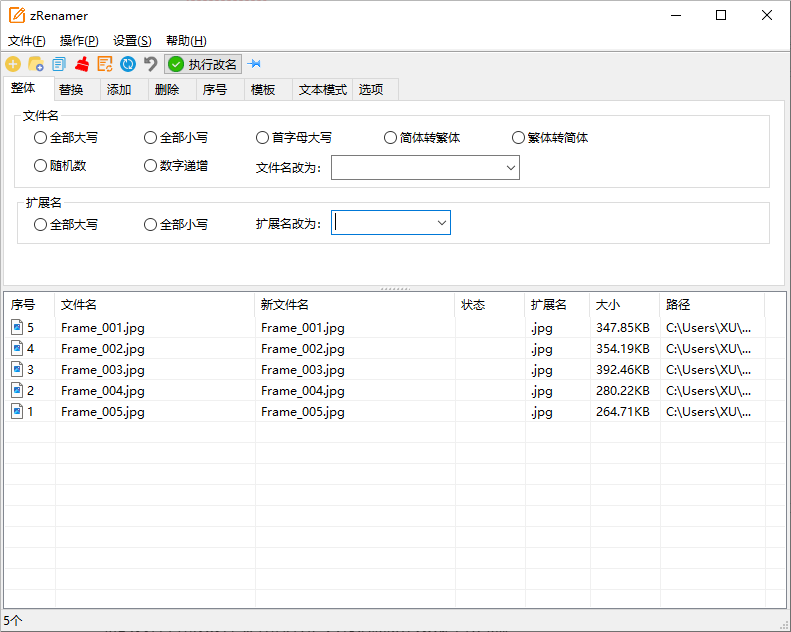Click the orange edit rules icon

(x=105, y=64)
